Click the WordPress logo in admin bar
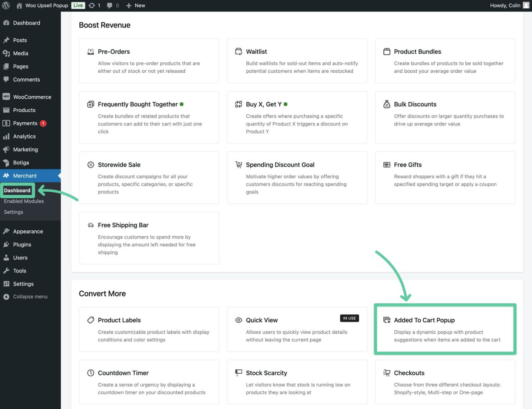This screenshot has height=409, width=532. pos(6,5)
